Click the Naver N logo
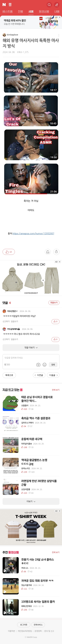This screenshot has width=62, height=644. click(4, 5)
